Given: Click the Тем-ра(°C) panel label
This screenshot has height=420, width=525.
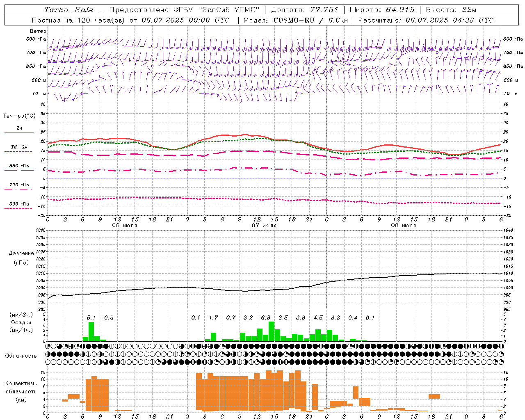Looking at the screenshot, I should [x=19, y=116].
